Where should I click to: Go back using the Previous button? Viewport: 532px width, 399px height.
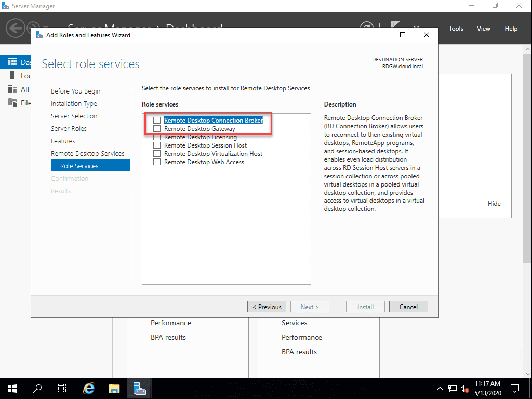click(x=267, y=306)
